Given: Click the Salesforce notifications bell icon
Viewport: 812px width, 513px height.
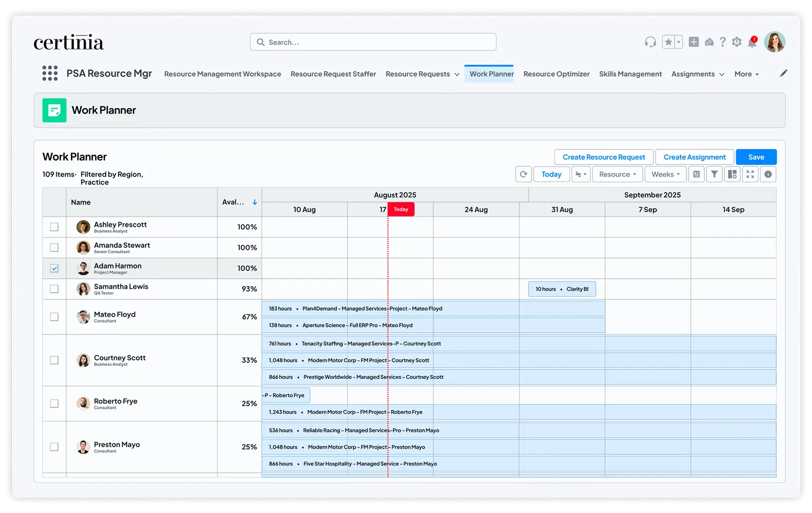Looking at the screenshot, I should point(752,41).
